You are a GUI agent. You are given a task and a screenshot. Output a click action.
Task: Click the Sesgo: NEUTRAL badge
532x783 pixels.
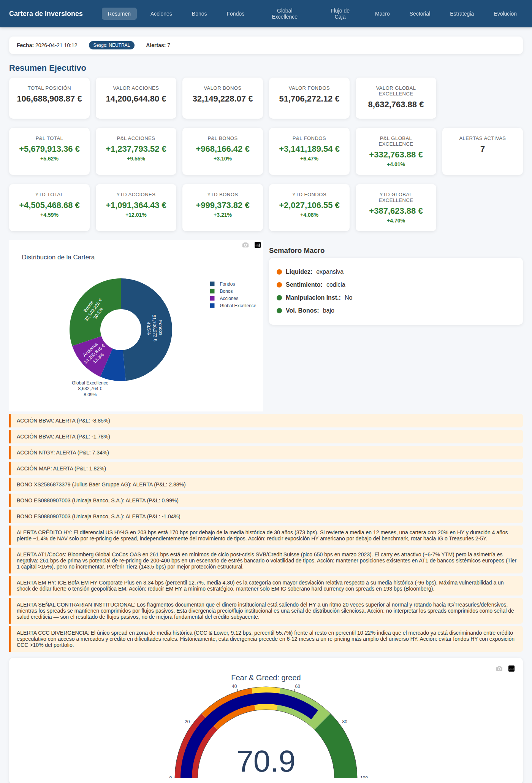(112, 45)
